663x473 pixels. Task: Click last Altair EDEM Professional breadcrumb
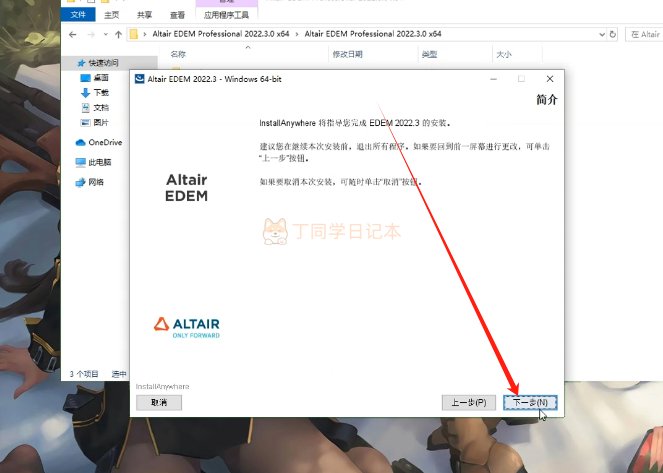pyautogui.click(x=373, y=34)
